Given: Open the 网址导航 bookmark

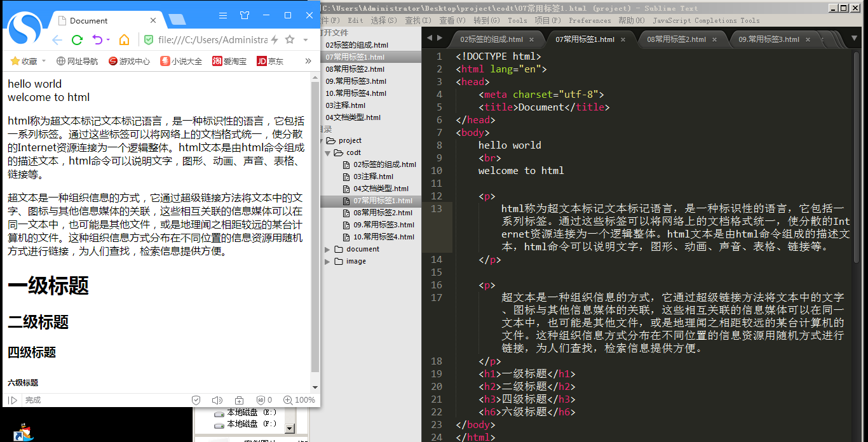Looking at the screenshot, I should tap(77, 62).
